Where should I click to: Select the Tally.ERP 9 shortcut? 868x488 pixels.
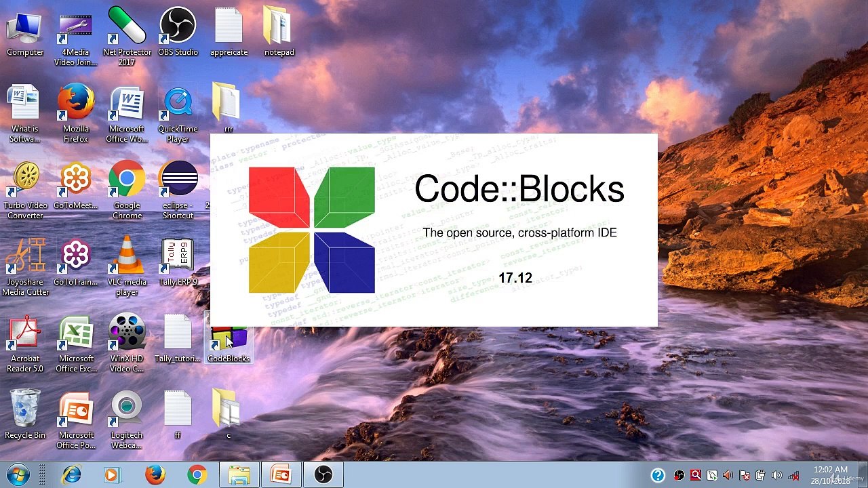tap(178, 262)
